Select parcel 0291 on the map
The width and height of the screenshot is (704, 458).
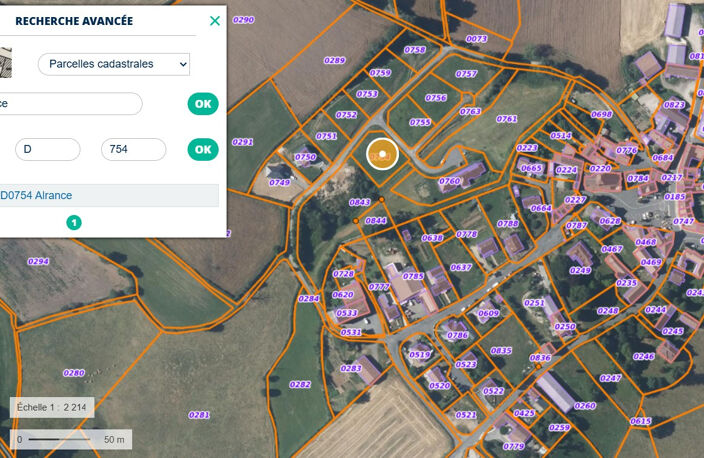pyautogui.click(x=242, y=142)
